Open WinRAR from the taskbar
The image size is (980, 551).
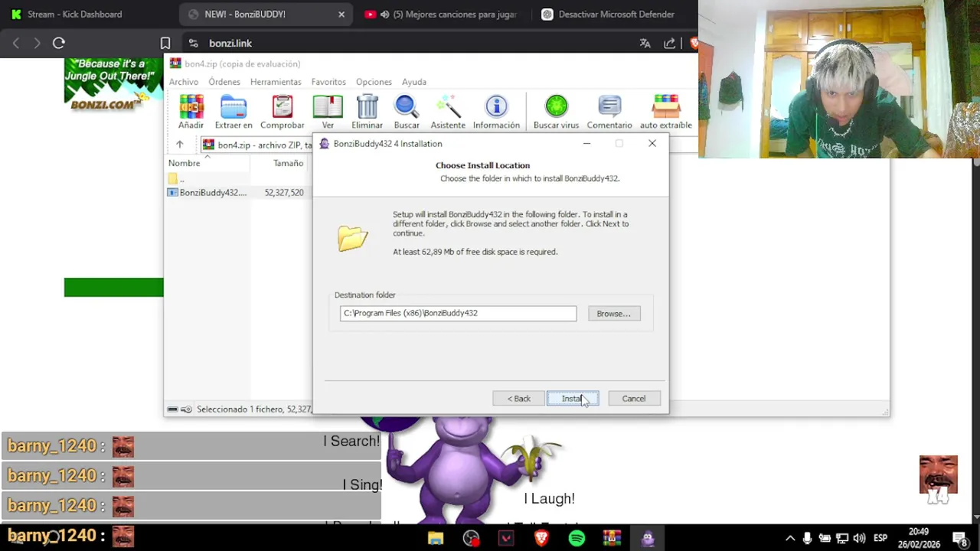(612, 539)
